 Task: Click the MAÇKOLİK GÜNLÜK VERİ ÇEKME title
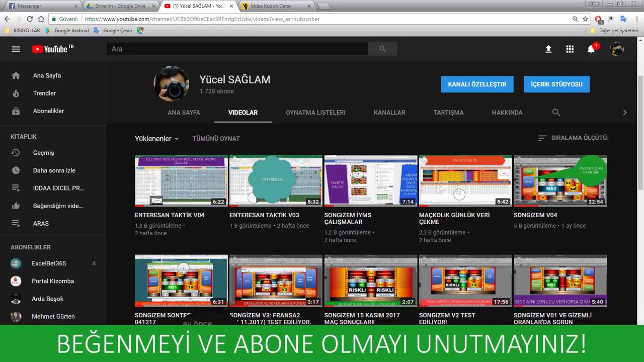click(x=454, y=219)
